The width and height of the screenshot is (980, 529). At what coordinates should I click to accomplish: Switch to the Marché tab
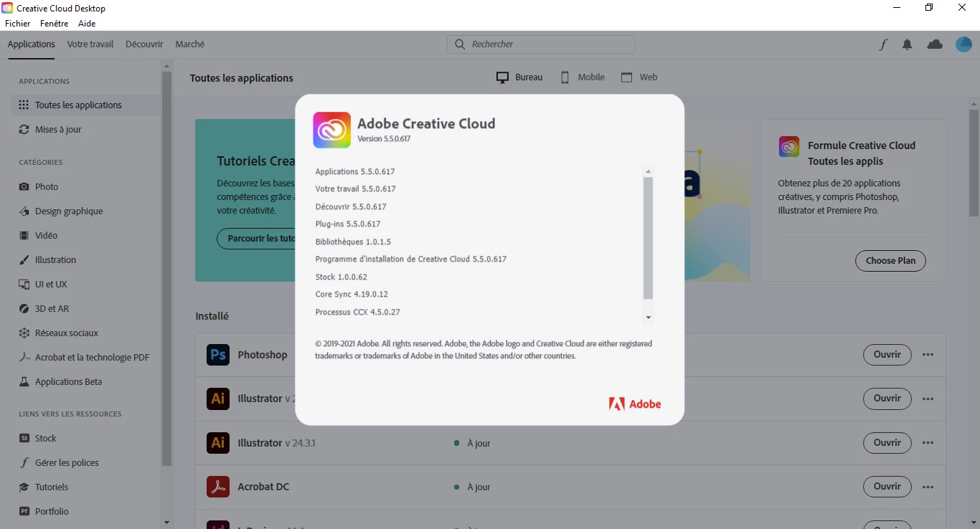pyautogui.click(x=190, y=44)
